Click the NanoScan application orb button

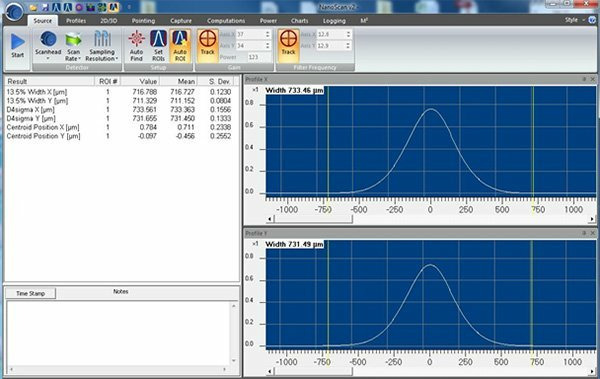click(x=14, y=11)
